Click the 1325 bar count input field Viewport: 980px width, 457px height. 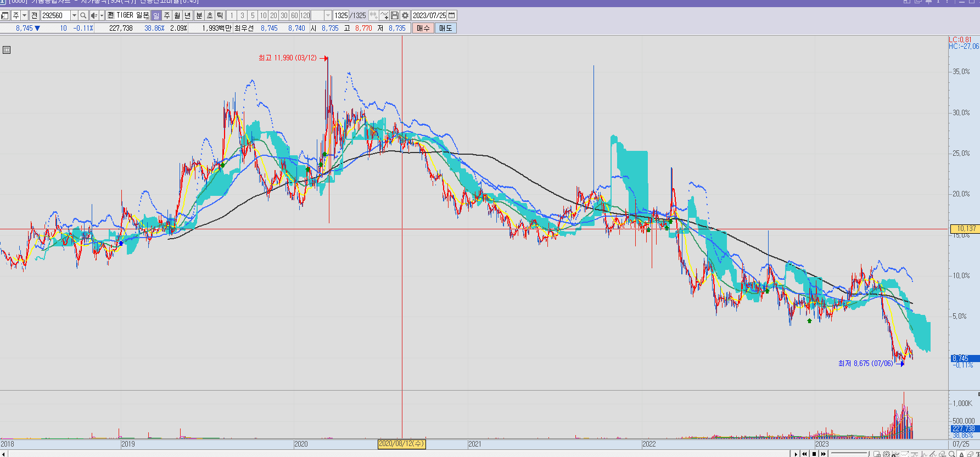pos(341,15)
